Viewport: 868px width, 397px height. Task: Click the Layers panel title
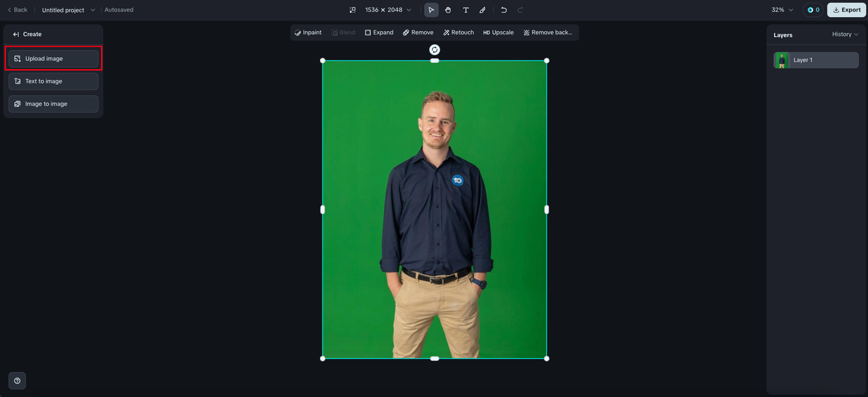783,35
